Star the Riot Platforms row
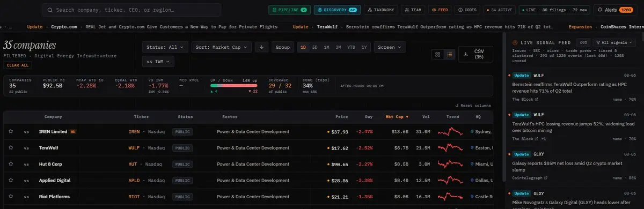This screenshot has width=644, height=209. coord(10,197)
